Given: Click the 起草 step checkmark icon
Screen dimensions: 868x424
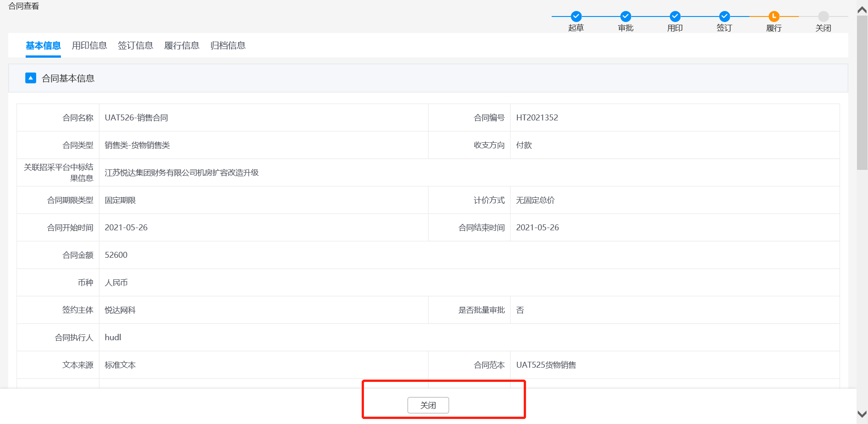Looking at the screenshot, I should tap(576, 16).
